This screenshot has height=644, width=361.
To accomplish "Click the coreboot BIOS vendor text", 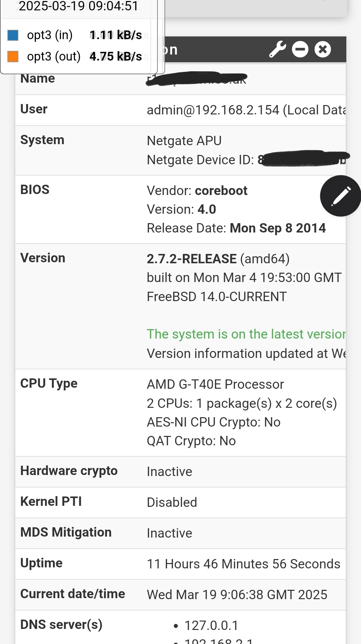I will pyautogui.click(x=221, y=191).
